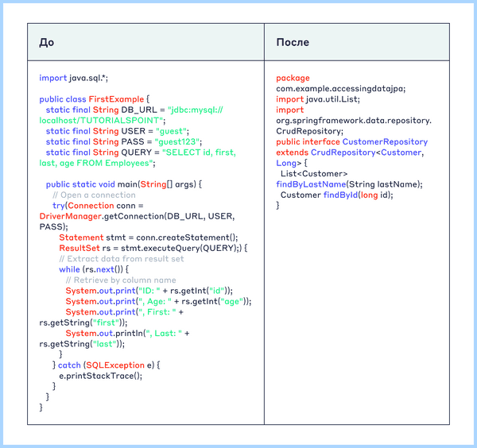Click 'org.springframework.data.repository.' line
This screenshot has width=477, height=448.
354,121
